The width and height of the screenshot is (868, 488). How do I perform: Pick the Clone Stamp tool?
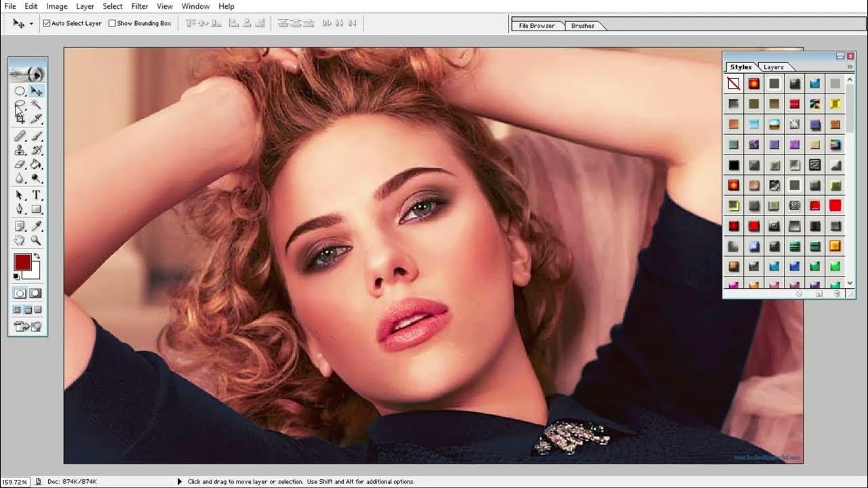click(20, 150)
